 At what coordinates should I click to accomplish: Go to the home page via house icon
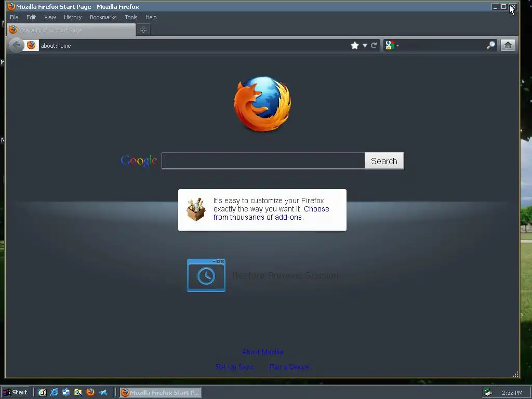coord(508,46)
